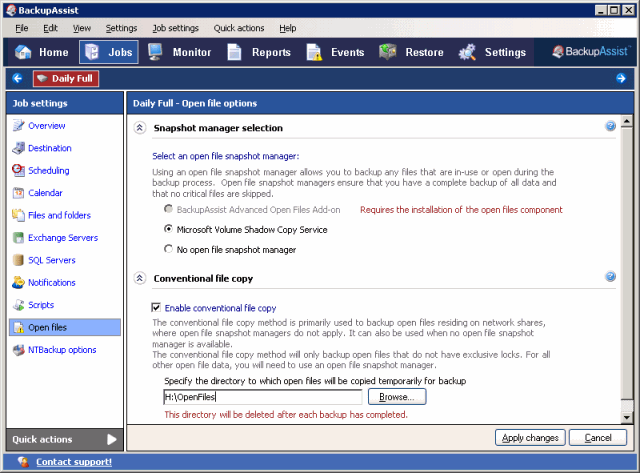
Task: Open the SQL Servers link
Action: click(52, 260)
